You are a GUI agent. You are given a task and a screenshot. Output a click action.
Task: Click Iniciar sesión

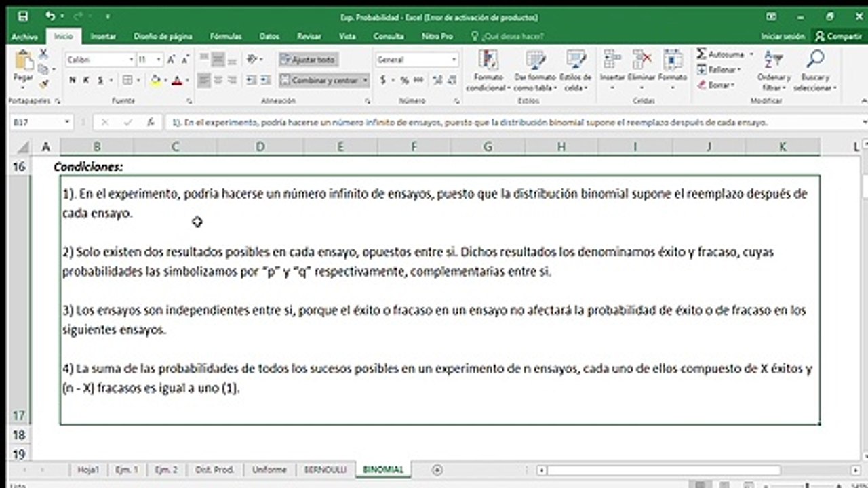coord(783,37)
